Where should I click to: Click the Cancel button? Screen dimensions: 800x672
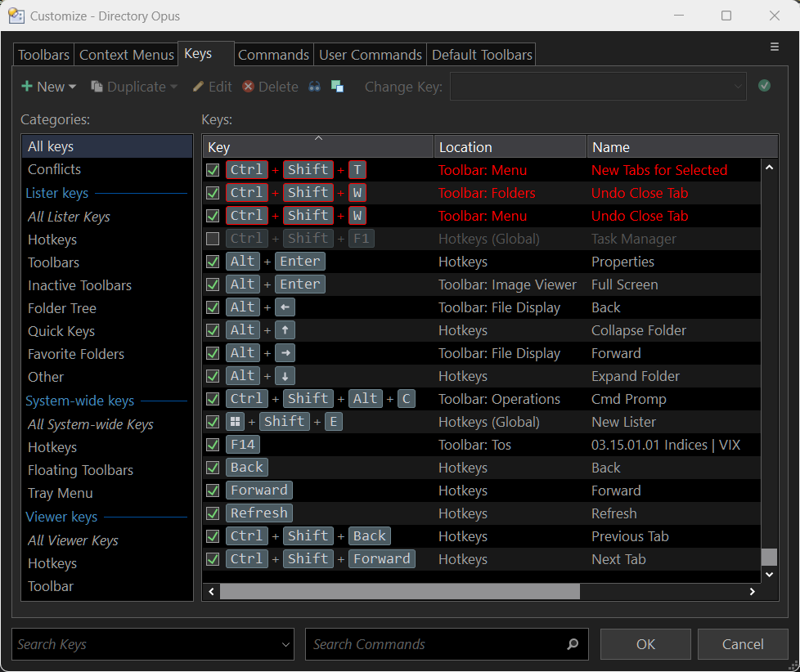[743, 644]
